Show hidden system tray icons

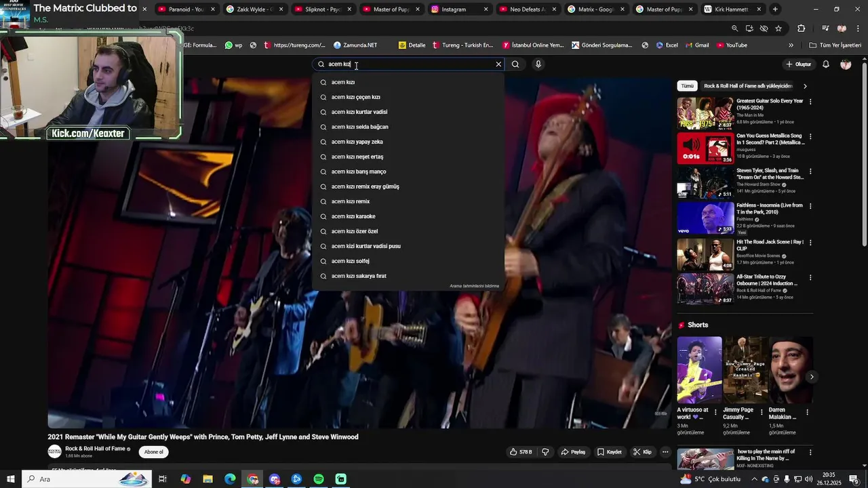[755, 479]
